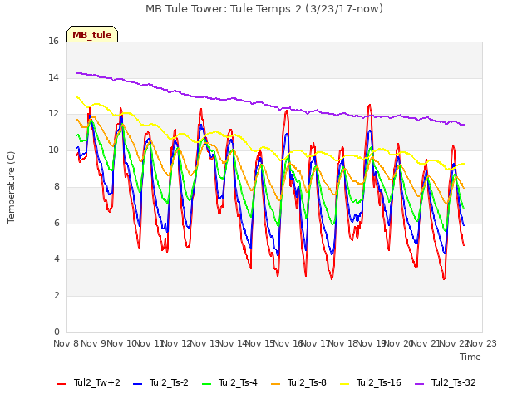Click the Nov 23 x-axis tick label
The height and width of the screenshot is (399, 532).
pyautogui.click(x=482, y=343)
